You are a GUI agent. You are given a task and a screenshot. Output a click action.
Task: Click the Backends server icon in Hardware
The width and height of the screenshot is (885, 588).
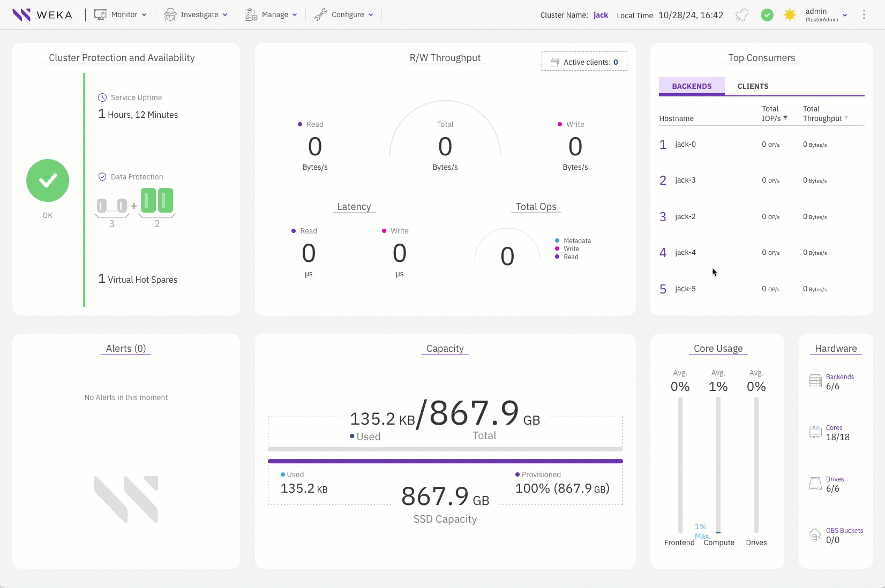coord(815,381)
